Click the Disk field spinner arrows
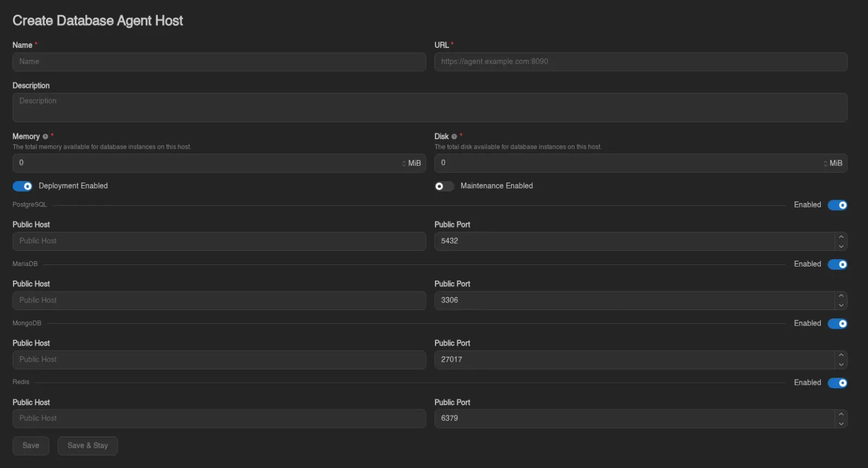 pos(825,163)
